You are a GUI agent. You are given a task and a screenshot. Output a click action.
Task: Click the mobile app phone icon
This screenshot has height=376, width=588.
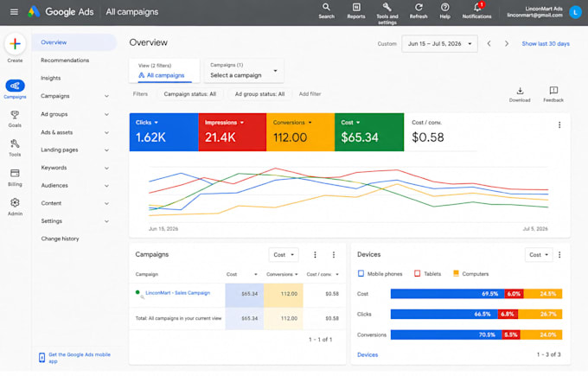(x=42, y=358)
